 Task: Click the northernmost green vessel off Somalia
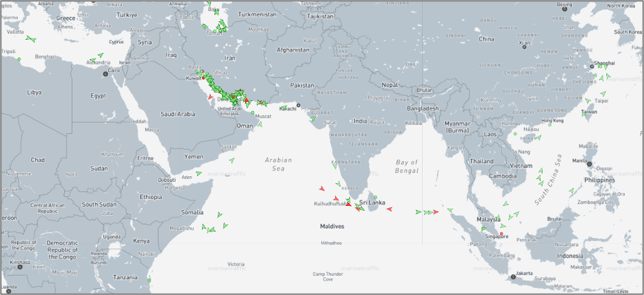219,214
